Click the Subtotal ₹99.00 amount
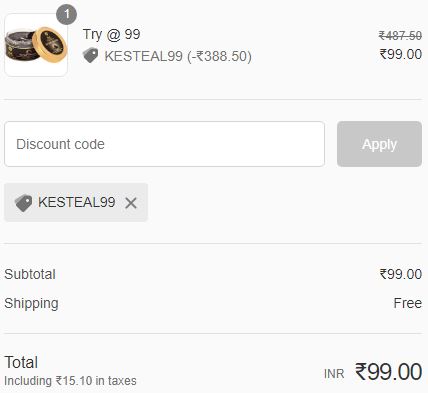 [x=401, y=274]
